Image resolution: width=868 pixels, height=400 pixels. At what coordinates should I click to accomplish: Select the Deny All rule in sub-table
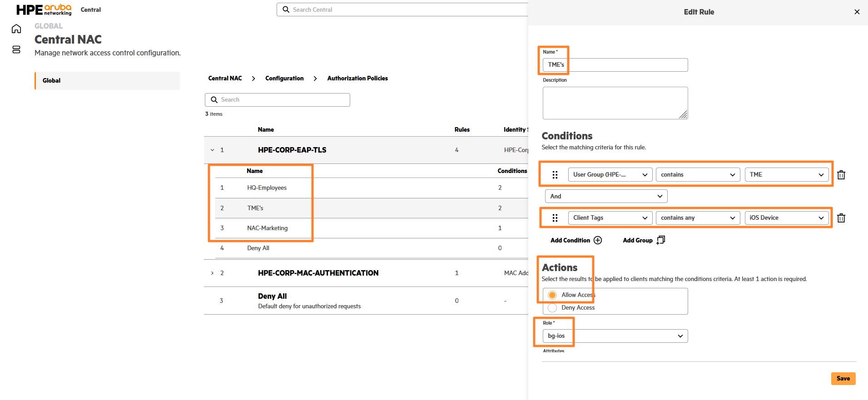click(x=372, y=248)
